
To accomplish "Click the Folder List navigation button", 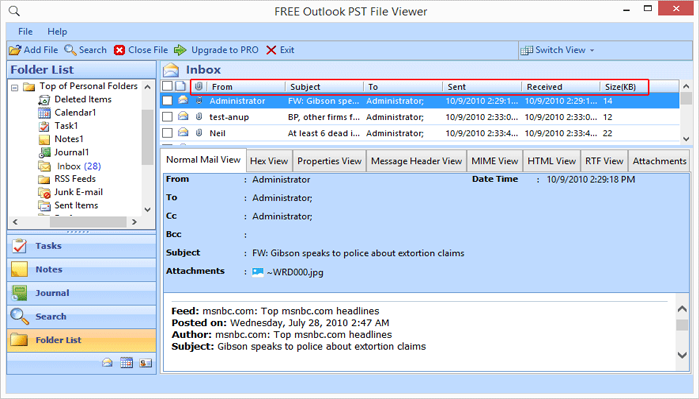I will tap(82, 340).
